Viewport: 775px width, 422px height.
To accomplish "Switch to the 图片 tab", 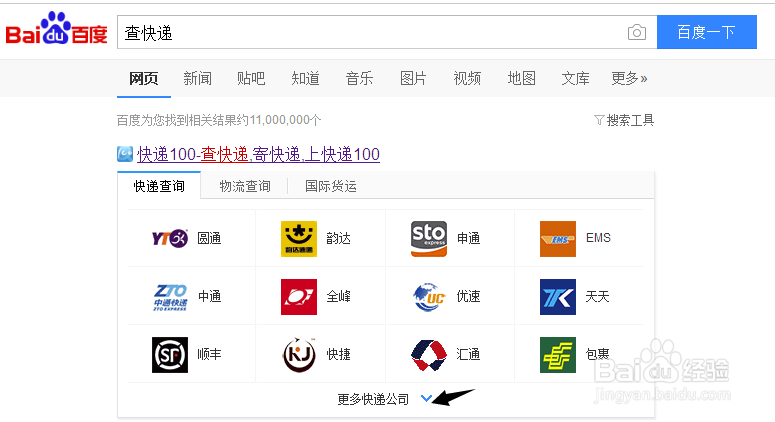I will pyautogui.click(x=413, y=78).
